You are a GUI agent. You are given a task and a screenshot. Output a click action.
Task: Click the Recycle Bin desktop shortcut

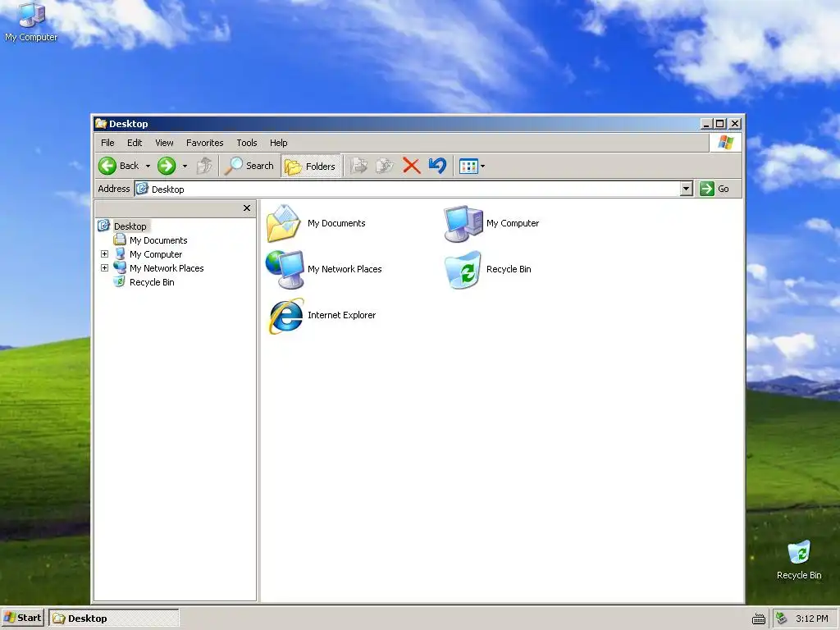(799, 561)
